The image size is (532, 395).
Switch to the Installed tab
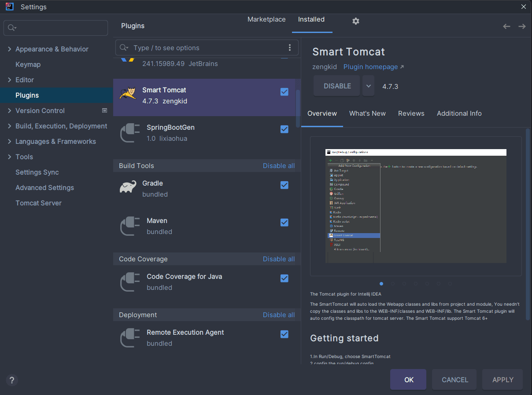pos(311,19)
